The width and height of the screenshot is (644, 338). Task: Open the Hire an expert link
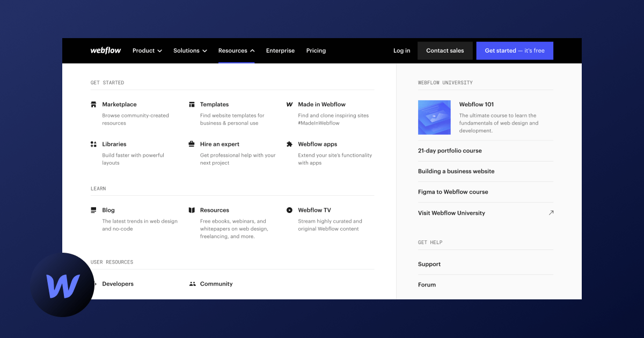[x=219, y=144]
